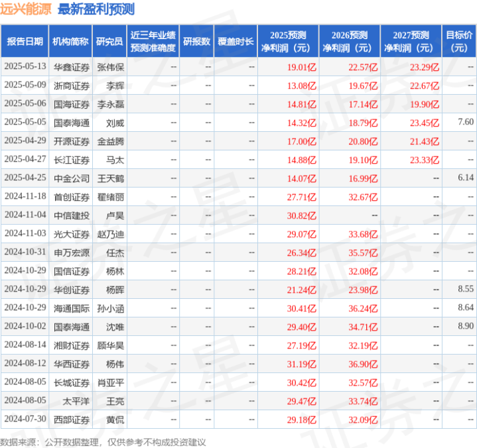Click analyst name 李永磊
477x448 pixels.
click(x=111, y=104)
